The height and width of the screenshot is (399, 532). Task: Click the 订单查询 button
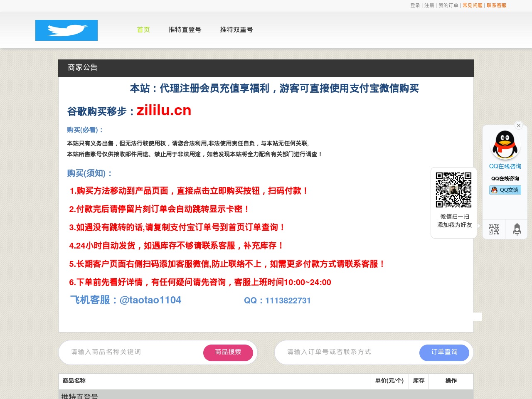[x=444, y=352]
